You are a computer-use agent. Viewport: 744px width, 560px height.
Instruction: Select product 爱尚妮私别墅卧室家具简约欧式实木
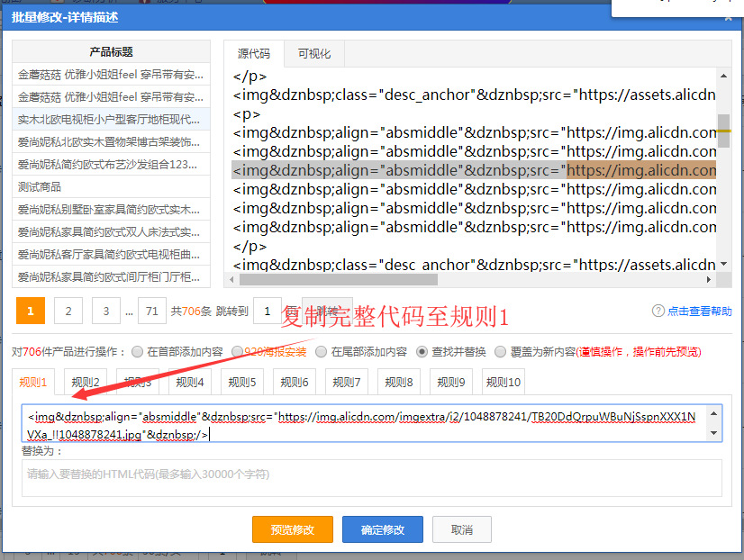pyautogui.click(x=111, y=209)
